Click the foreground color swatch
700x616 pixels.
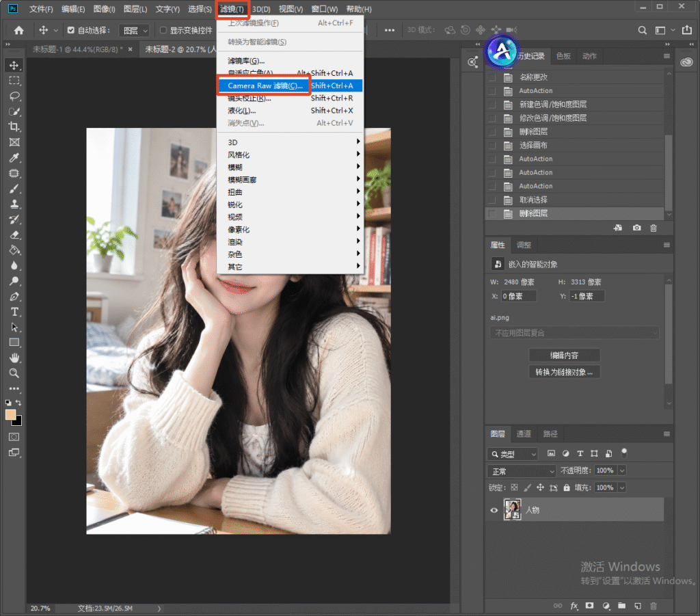(x=11, y=415)
